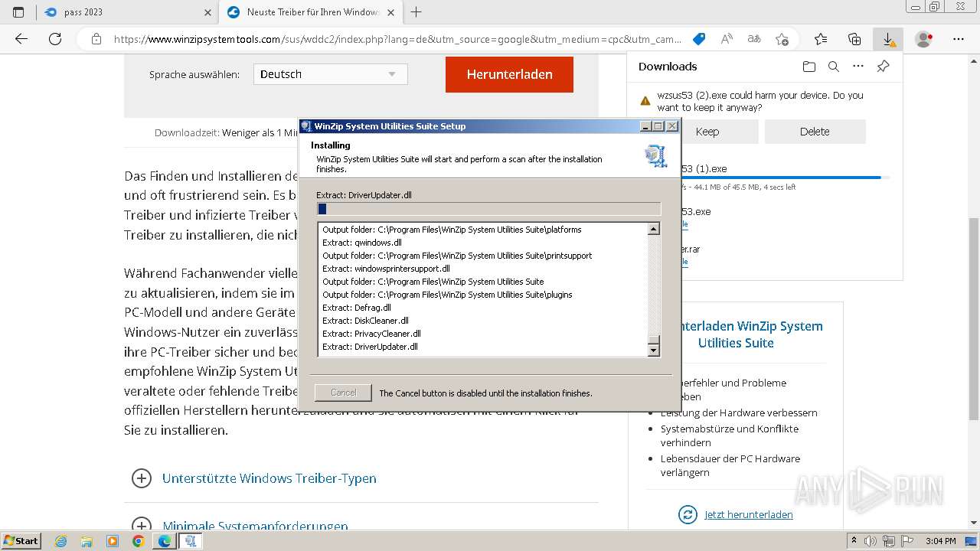Click the address bar URL
Viewport: 980px width, 551px height.
397,39
